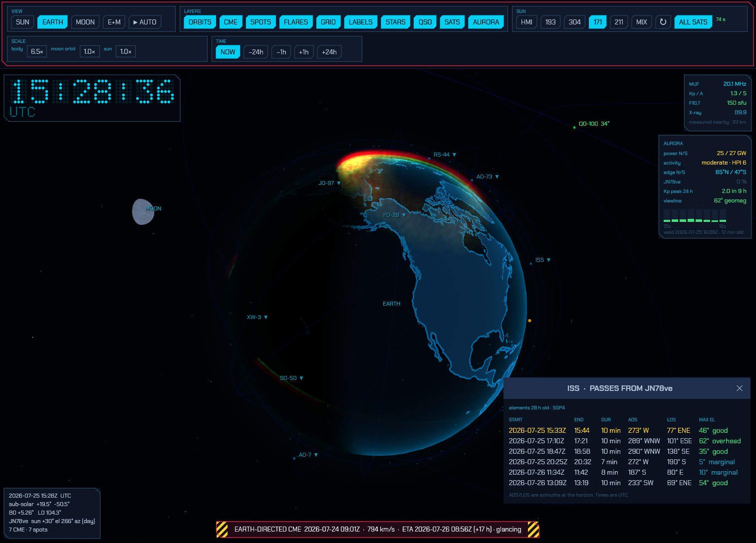
Task: Select the EARTH view
Action: point(52,22)
